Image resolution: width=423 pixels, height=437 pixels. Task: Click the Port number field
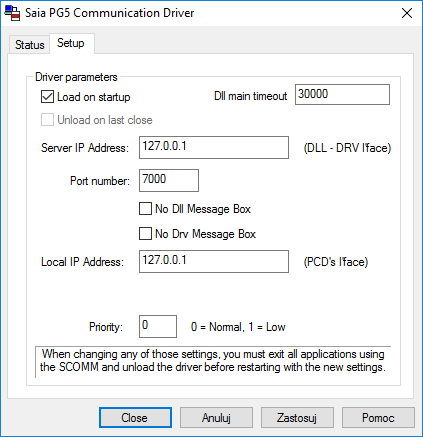pos(169,180)
